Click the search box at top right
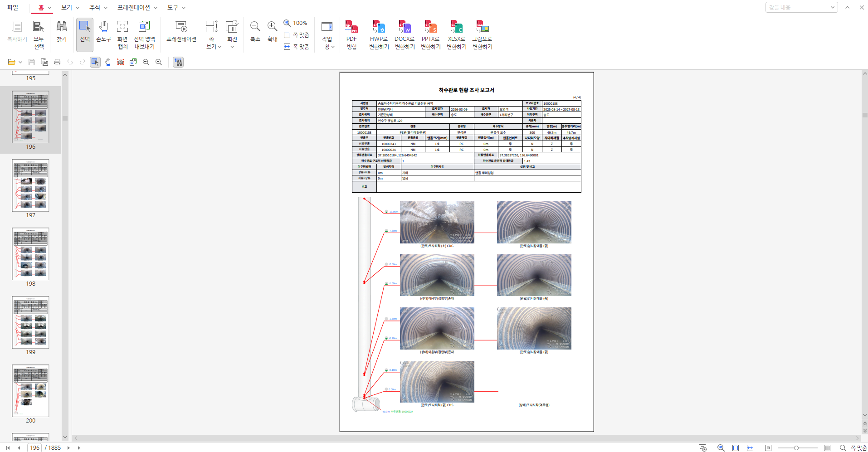 point(797,7)
